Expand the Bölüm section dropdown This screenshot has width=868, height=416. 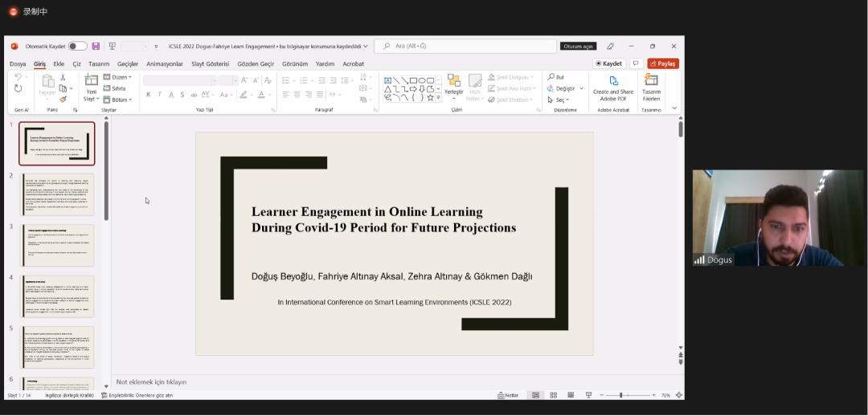[x=121, y=100]
